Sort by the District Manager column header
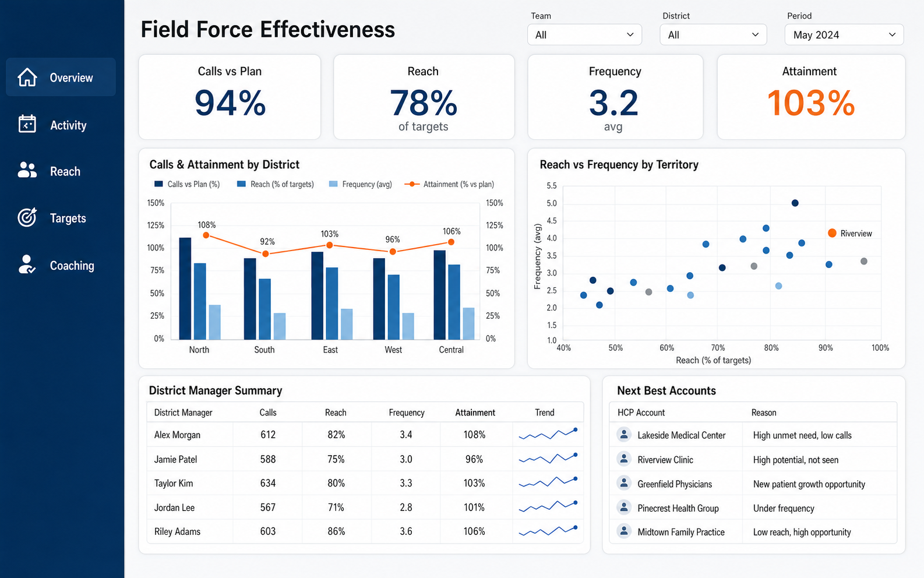Viewport: 924px width, 578px height. pyautogui.click(x=183, y=412)
